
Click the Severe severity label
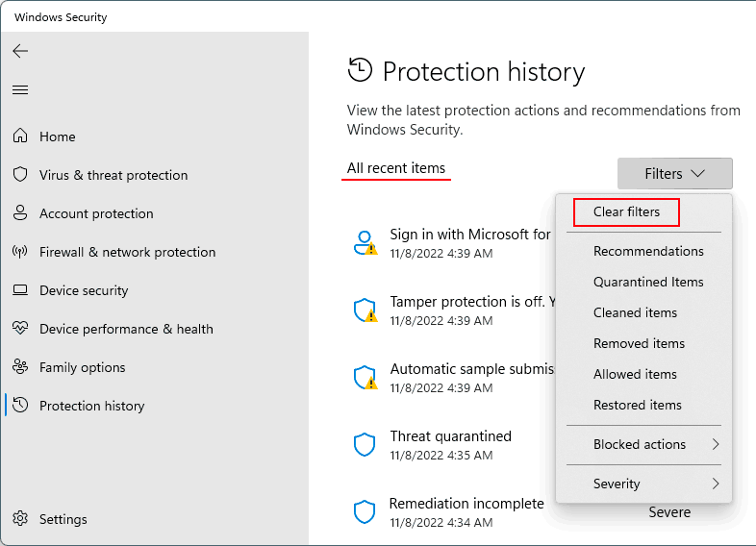coord(669,512)
